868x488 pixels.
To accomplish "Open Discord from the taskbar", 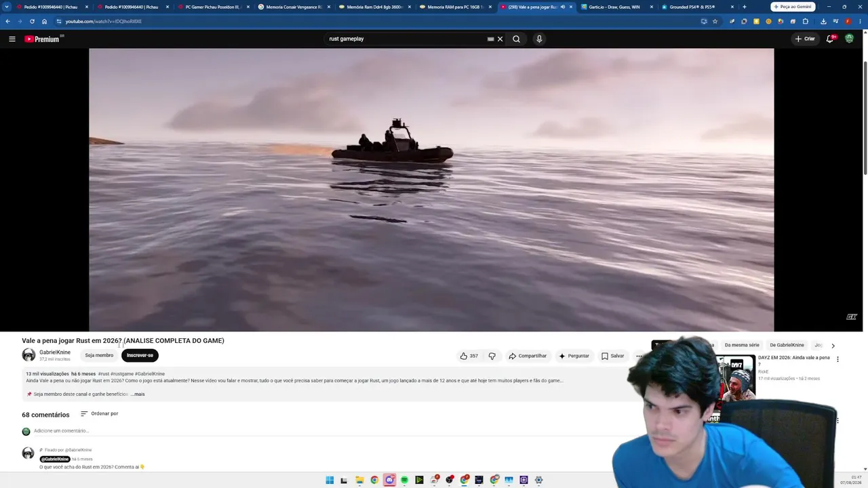I will tap(389, 480).
